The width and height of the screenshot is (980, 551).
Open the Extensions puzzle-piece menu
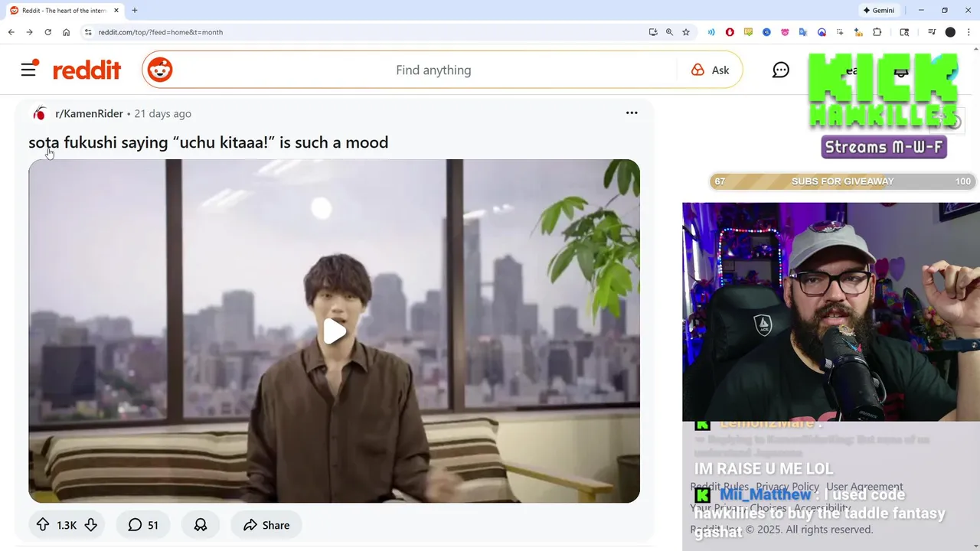(x=877, y=32)
